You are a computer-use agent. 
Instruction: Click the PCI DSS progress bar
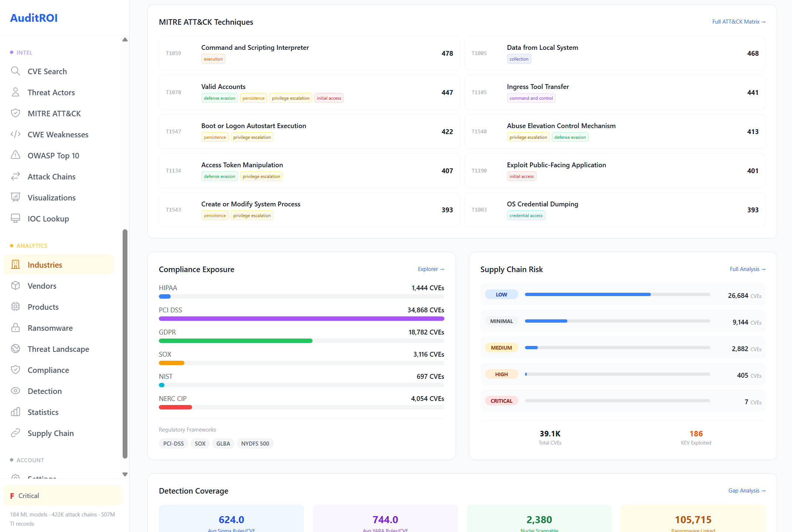301,319
